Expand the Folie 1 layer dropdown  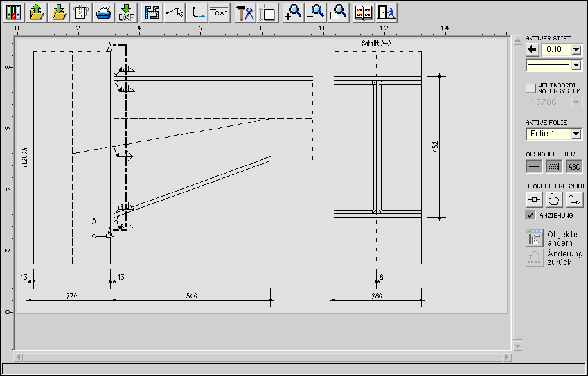[576, 134]
